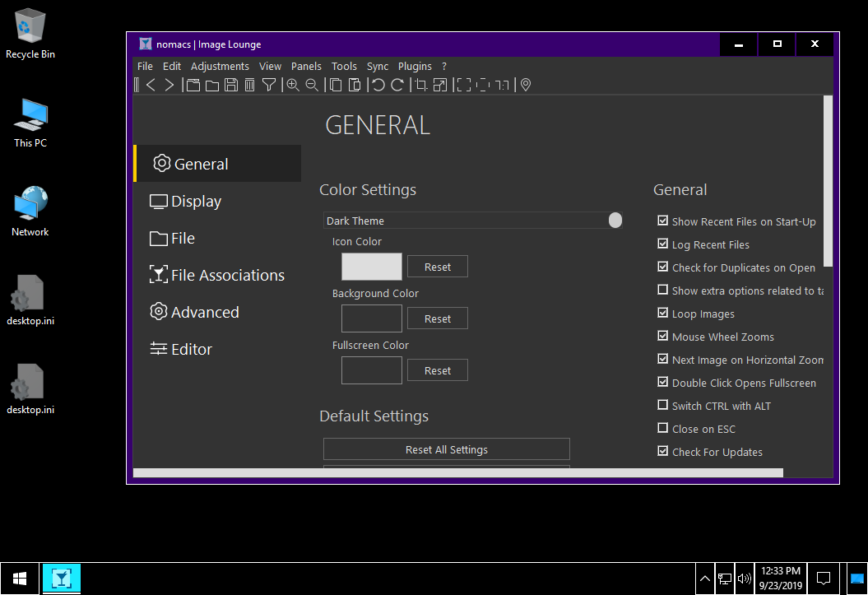Screen dimensions: 868x595
Task: Enable Close on ESC checkbox
Action: click(x=662, y=428)
